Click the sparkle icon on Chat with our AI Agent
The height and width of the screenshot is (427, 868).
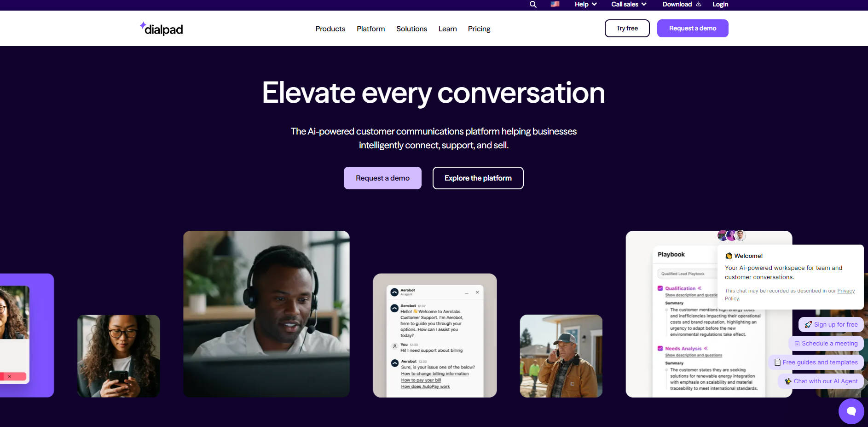pyautogui.click(x=788, y=381)
